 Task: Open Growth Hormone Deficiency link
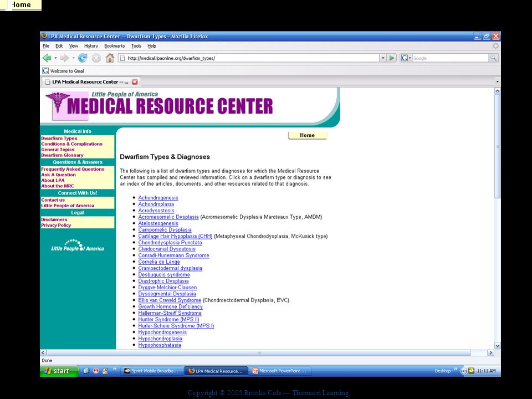coord(170,306)
